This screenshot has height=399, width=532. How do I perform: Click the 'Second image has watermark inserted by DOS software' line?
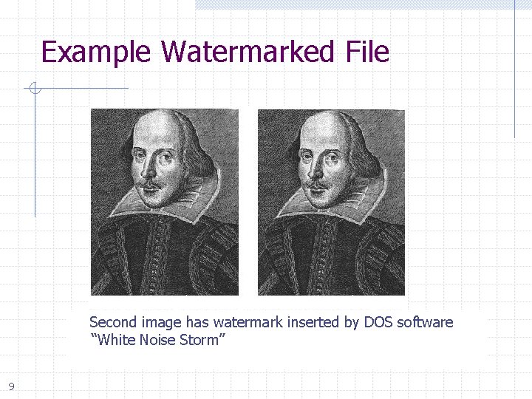[271, 322]
